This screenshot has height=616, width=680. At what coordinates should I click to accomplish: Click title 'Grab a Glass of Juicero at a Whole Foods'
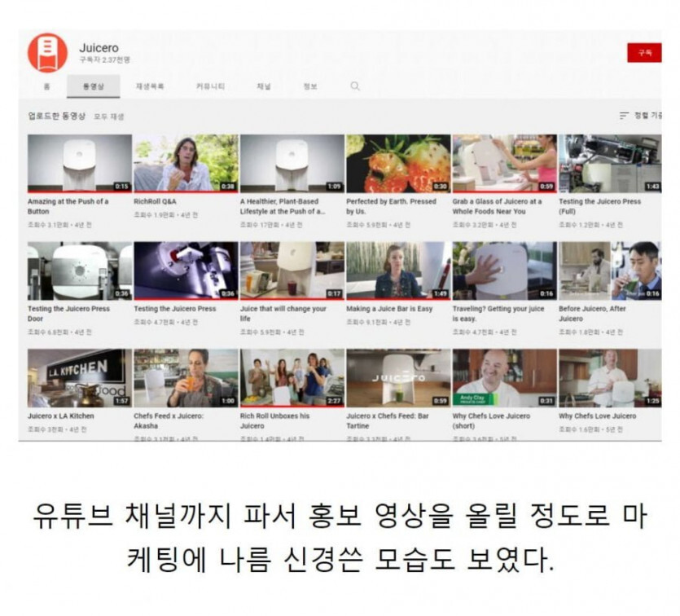click(497, 206)
